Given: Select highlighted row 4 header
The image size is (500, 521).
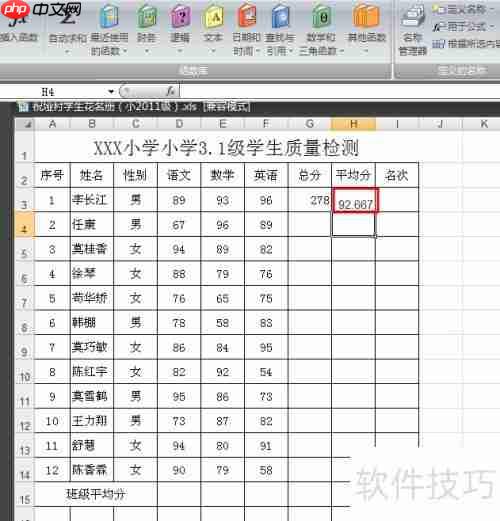Looking at the screenshot, I should pyautogui.click(x=25, y=225).
